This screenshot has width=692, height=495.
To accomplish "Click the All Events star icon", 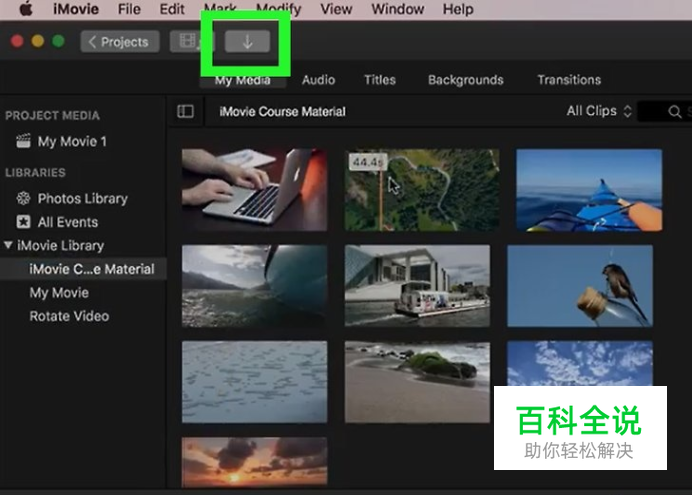I will (x=23, y=222).
